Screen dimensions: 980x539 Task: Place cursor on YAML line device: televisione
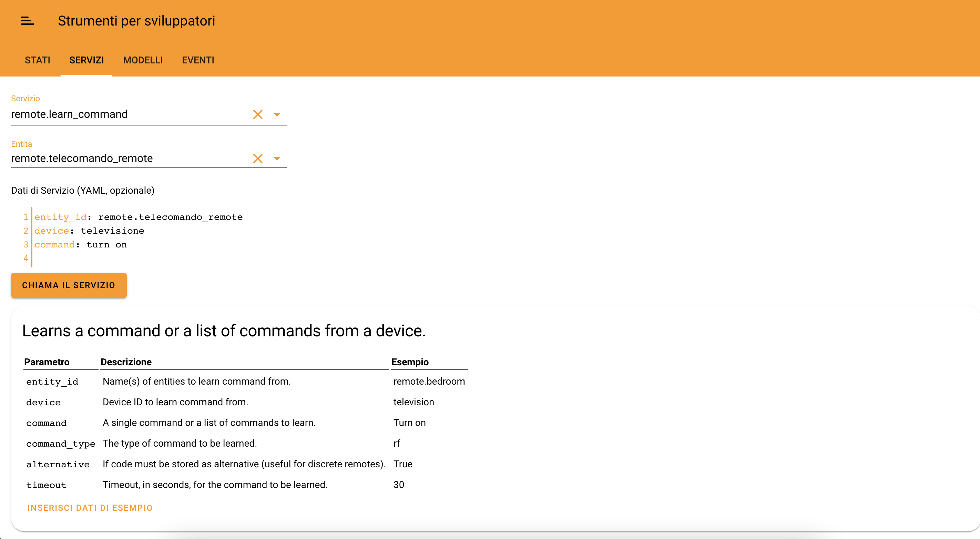tap(89, 231)
